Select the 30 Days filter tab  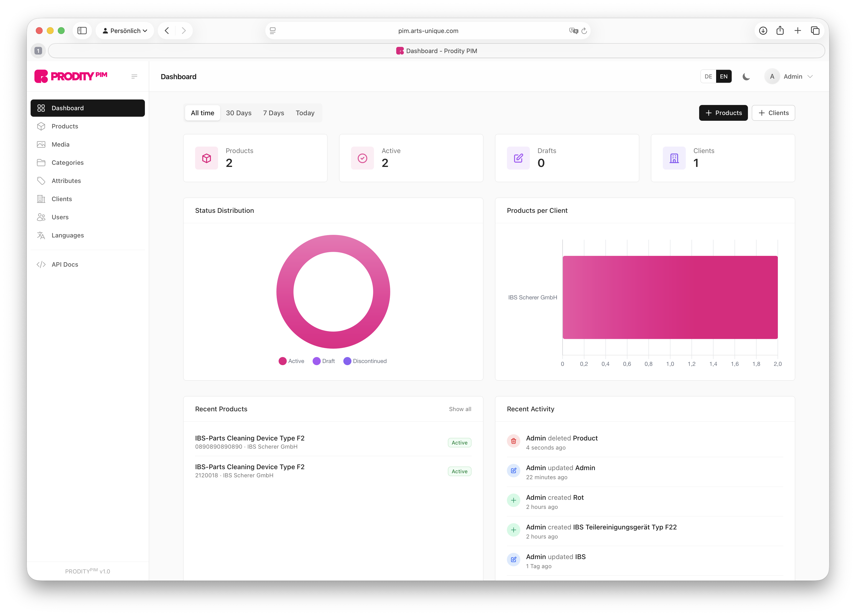pyautogui.click(x=239, y=113)
